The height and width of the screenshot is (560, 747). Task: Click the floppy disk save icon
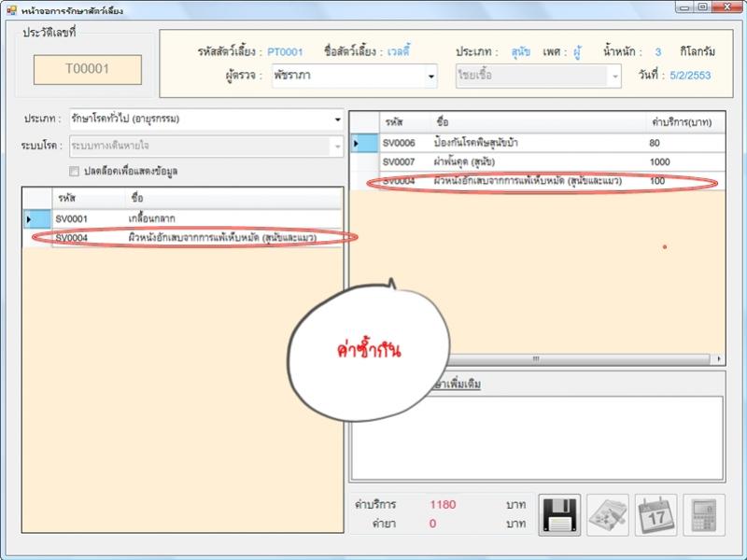point(559,515)
